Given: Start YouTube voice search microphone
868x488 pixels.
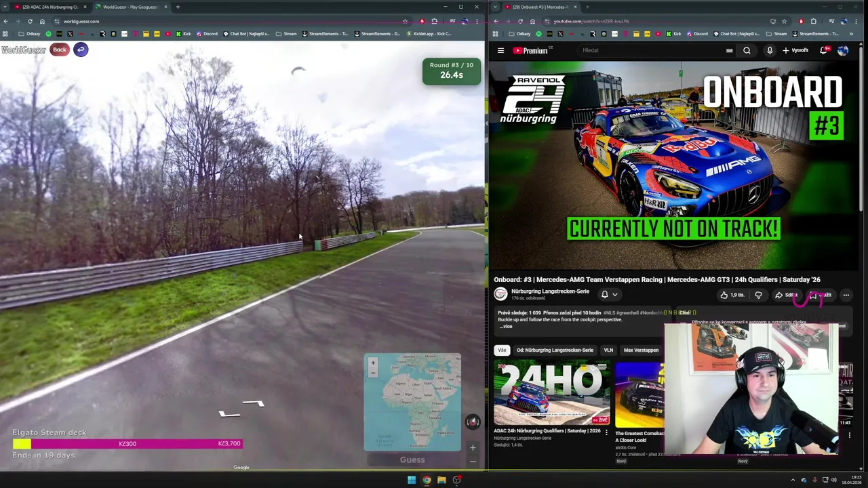Looking at the screenshot, I should click(x=770, y=50).
